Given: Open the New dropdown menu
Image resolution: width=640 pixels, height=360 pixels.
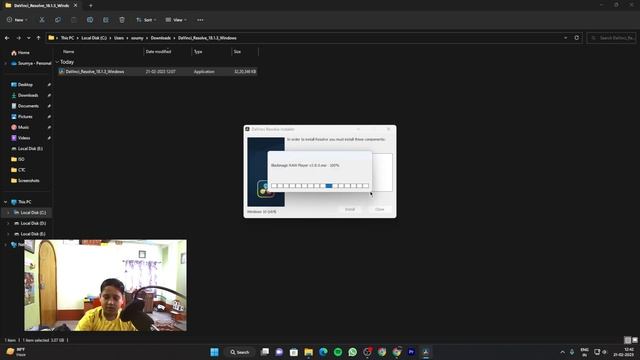Looking at the screenshot, I should click(17, 20).
